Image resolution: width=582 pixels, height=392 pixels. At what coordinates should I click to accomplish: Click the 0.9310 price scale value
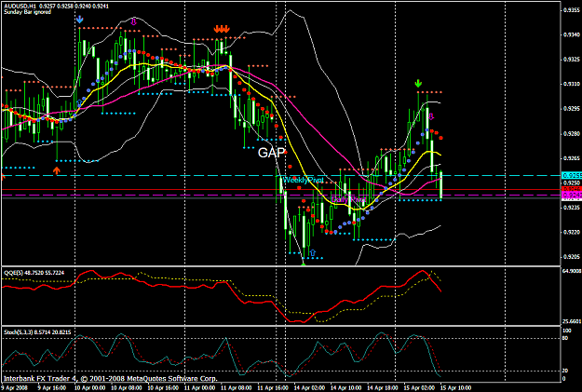572,84
